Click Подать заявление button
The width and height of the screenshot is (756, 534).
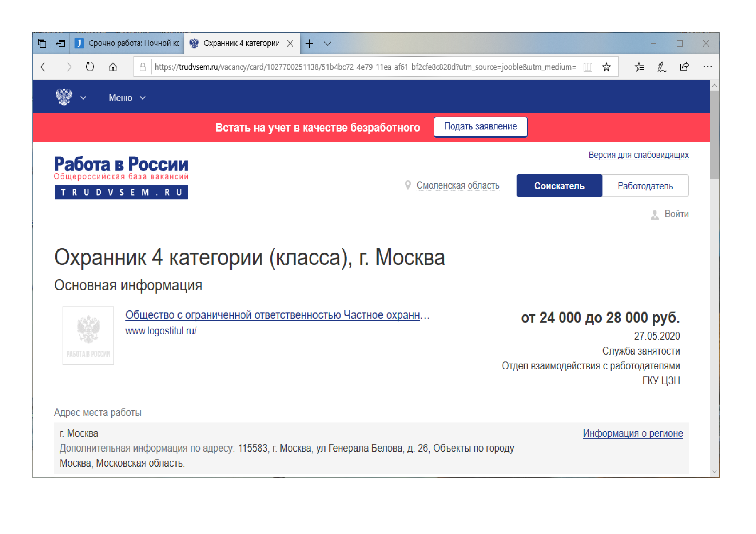[x=480, y=127]
